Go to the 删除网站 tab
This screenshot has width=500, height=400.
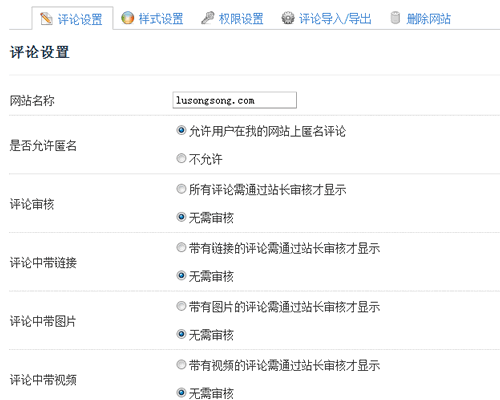pyautogui.click(x=421, y=18)
